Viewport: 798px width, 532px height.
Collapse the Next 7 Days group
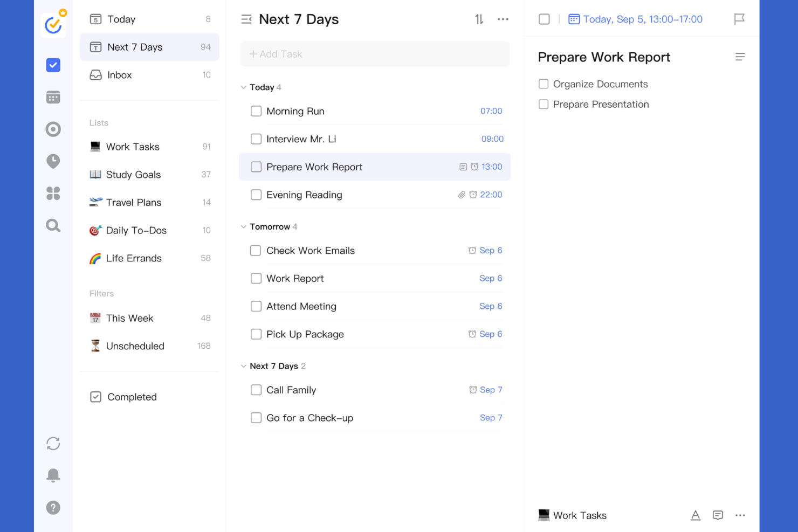tap(244, 366)
